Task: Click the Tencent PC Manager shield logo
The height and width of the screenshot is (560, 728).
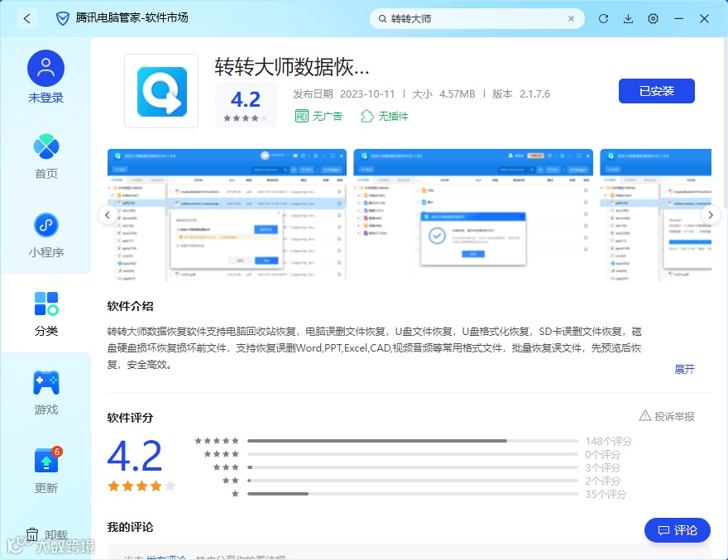Action: [63, 18]
